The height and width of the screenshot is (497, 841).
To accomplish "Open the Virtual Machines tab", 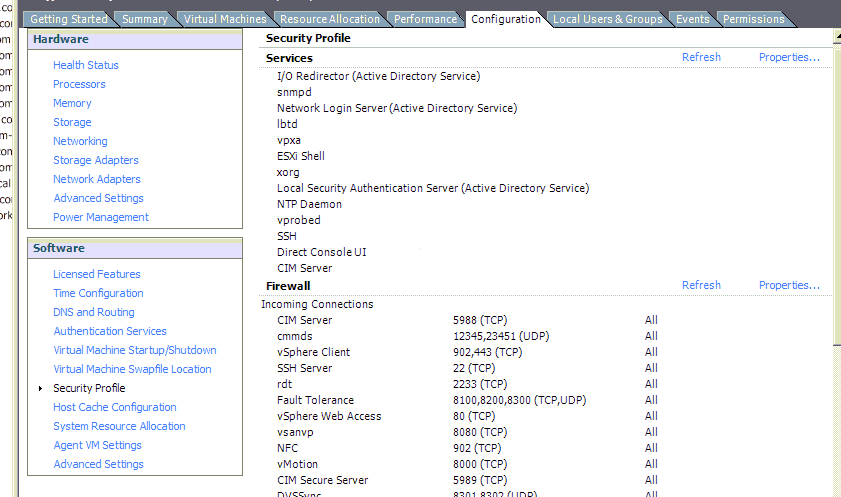I will click(225, 19).
